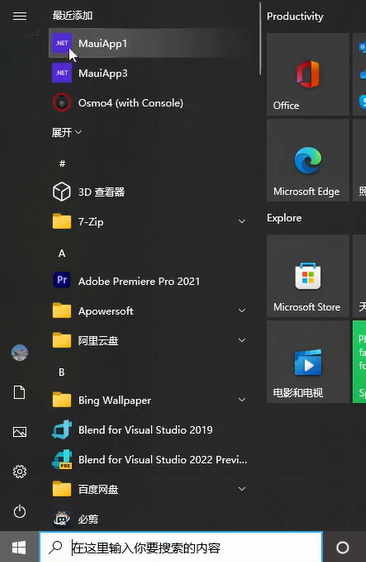Screen dimensions: 366x562
Task: Launch MauiApp1 from recently added
Action: click(149, 43)
